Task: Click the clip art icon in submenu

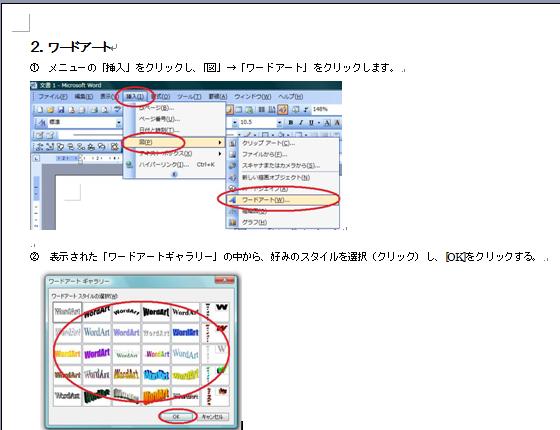Action: pos(232,143)
